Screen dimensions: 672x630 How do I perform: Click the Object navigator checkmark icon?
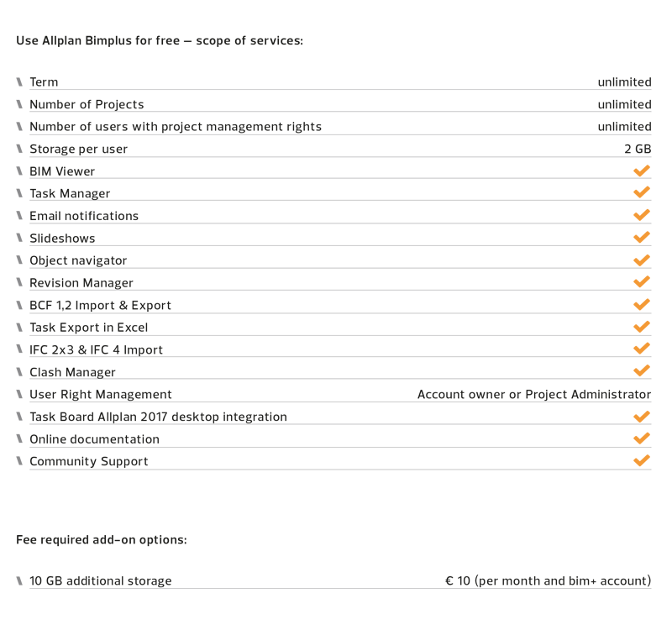pos(642,260)
